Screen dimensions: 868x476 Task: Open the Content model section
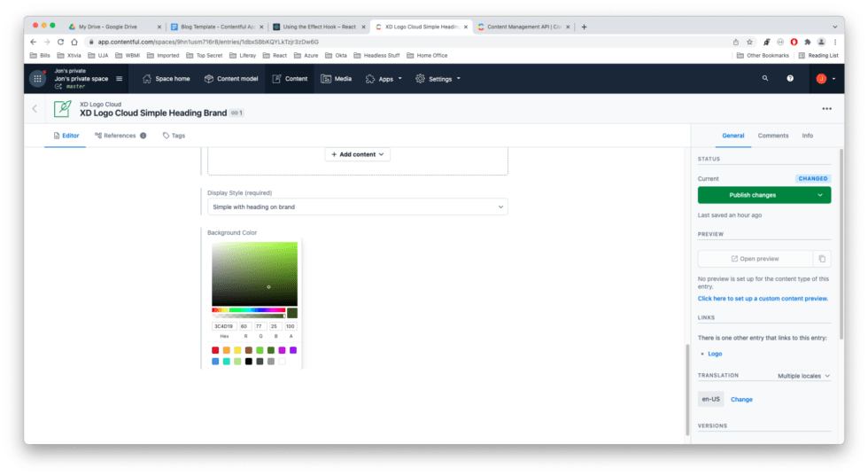point(231,79)
